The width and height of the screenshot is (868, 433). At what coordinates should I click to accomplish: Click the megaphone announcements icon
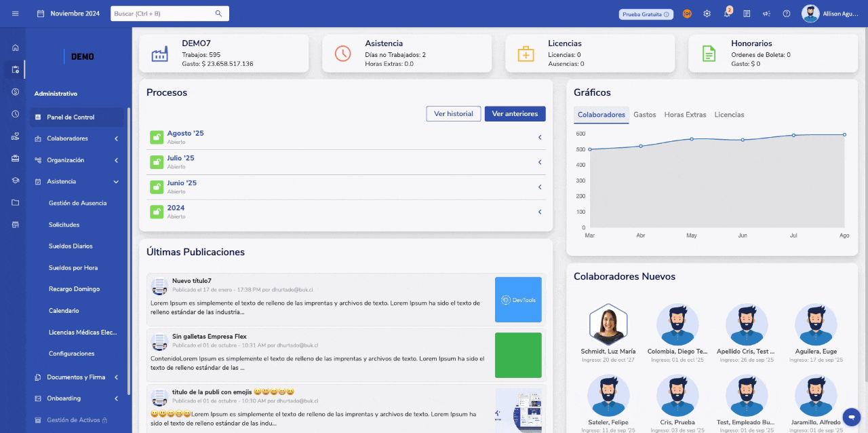(x=766, y=14)
